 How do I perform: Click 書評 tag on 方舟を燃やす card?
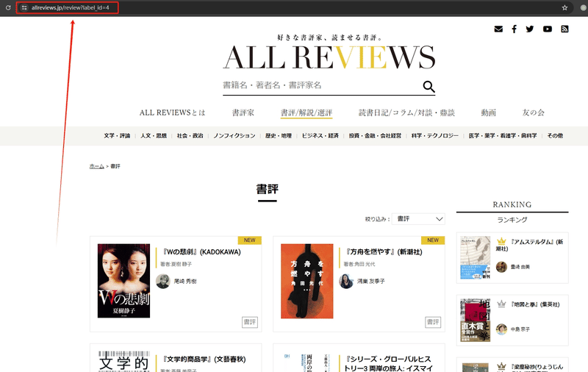pos(433,322)
